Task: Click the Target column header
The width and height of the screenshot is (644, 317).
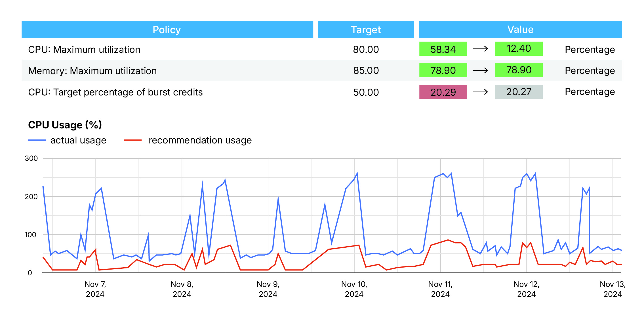Action: tap(366, 30)
